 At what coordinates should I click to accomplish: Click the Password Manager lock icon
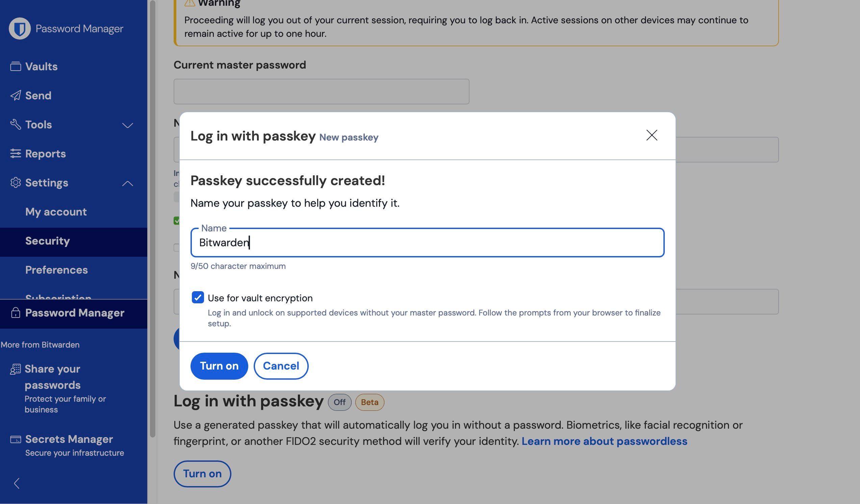pyautogui.click(x=15, y=312)
